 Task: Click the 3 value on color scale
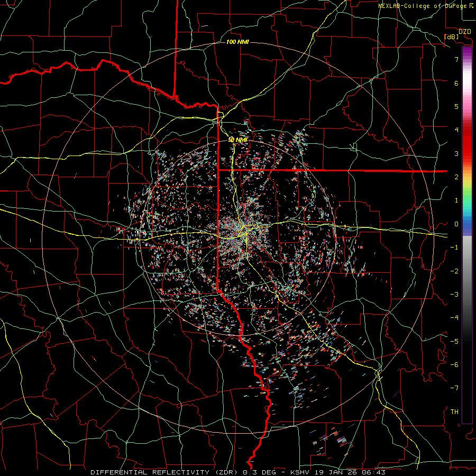(456, 153)
